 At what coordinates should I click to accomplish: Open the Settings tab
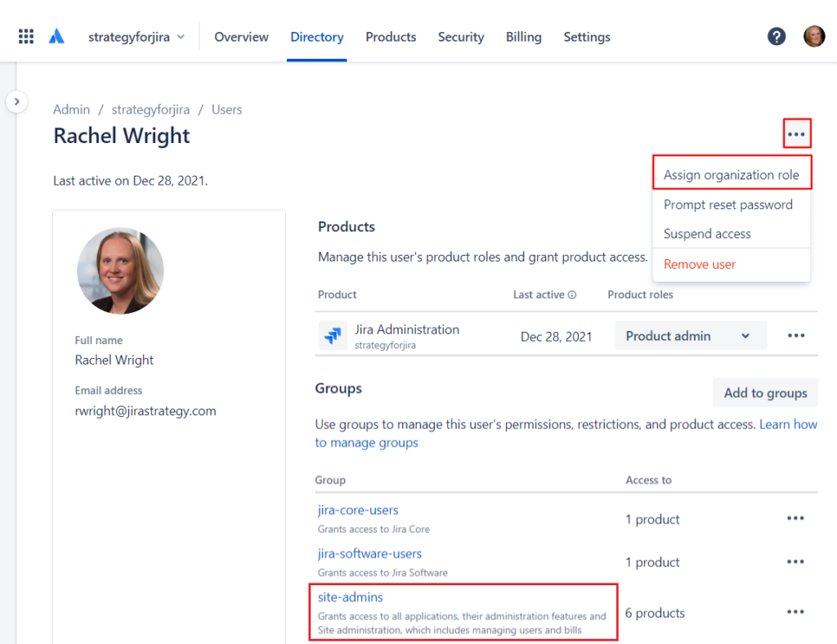tap(587, 37)
